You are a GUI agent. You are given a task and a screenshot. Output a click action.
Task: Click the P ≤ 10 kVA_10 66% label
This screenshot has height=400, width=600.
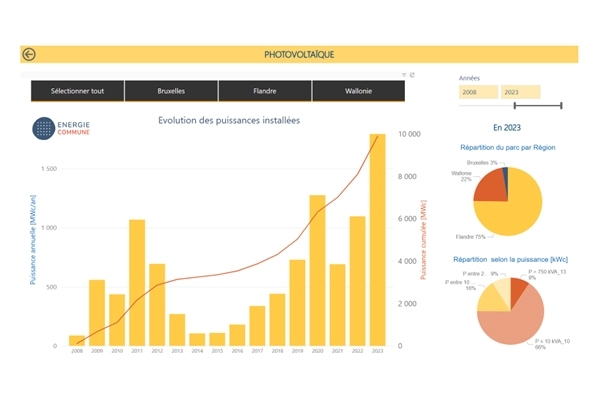[x=552, y=344]
